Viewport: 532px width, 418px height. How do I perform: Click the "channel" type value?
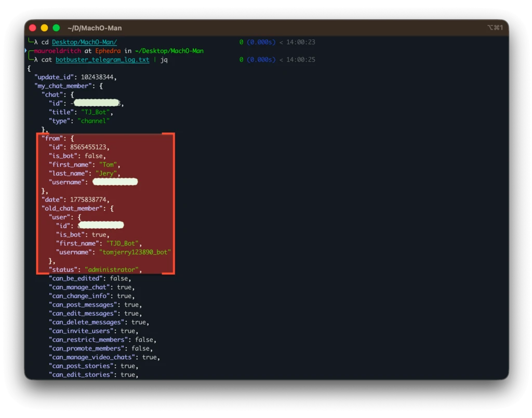[94, 121]
